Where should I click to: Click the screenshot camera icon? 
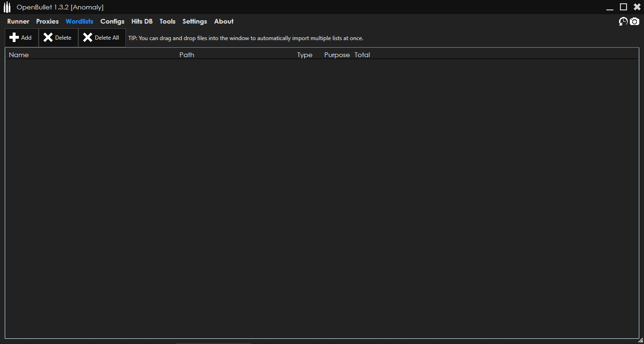point(635,21)
